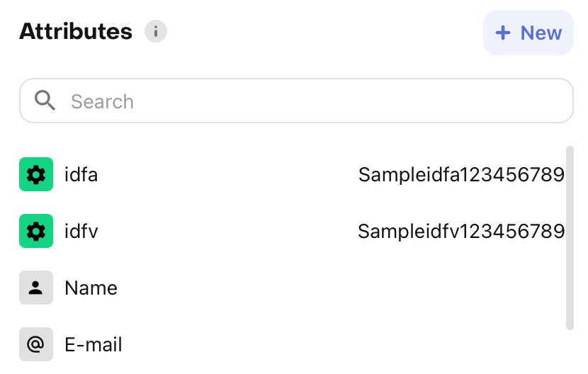Click the info icon beside Attributes heading

(x=156, y=32)
